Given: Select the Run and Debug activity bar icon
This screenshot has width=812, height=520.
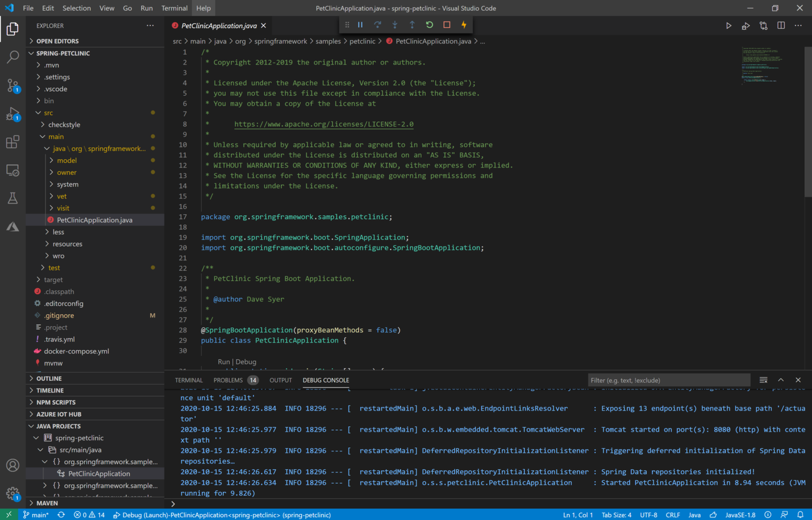Looking at the screenshot, I should point(12,113).
